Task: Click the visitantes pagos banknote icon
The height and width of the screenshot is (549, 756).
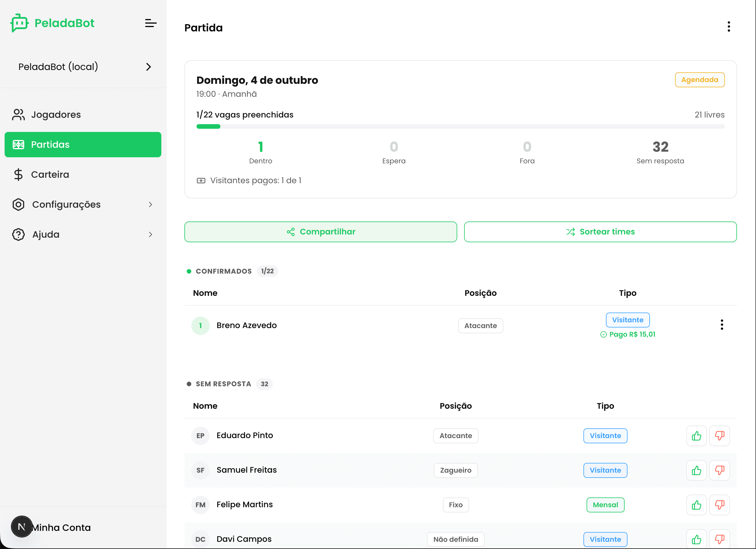Action: (201, 181)
